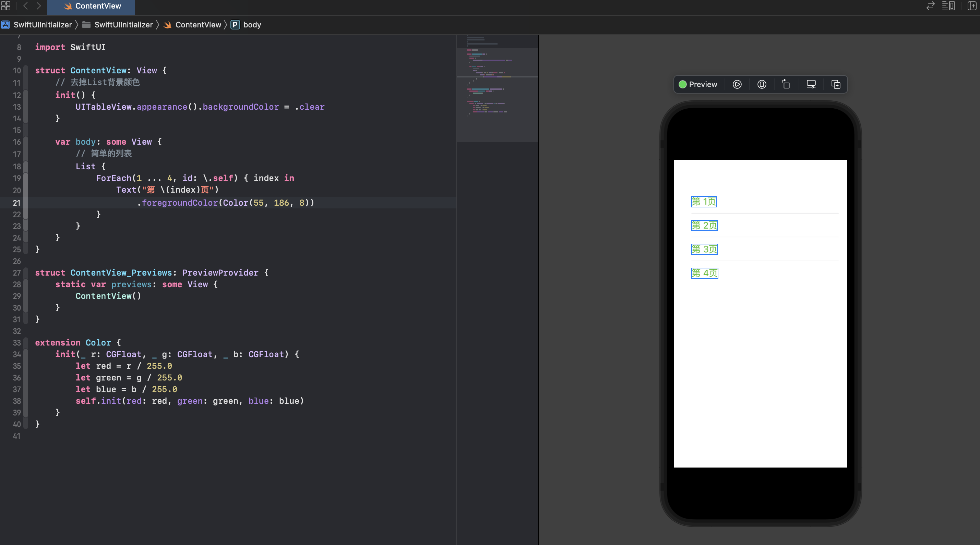Open the related items grid icon
The image size is (980, 545).
(6, 6)
